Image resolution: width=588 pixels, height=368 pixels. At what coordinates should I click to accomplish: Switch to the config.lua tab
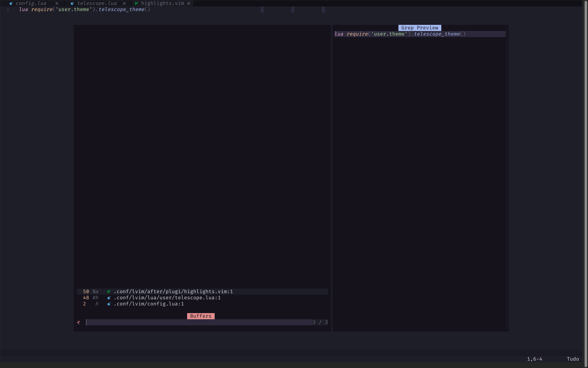click(31, 3)
